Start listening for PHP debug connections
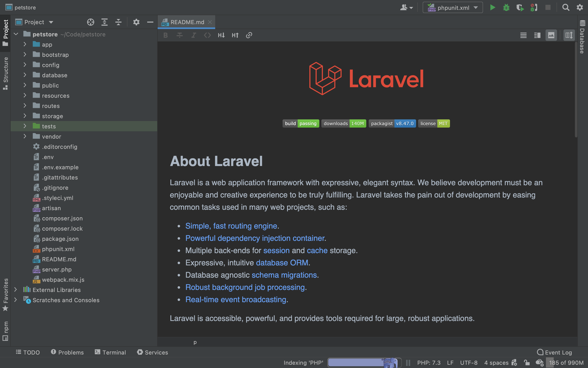Screen dimensions: 588x368 click(533, 8)
